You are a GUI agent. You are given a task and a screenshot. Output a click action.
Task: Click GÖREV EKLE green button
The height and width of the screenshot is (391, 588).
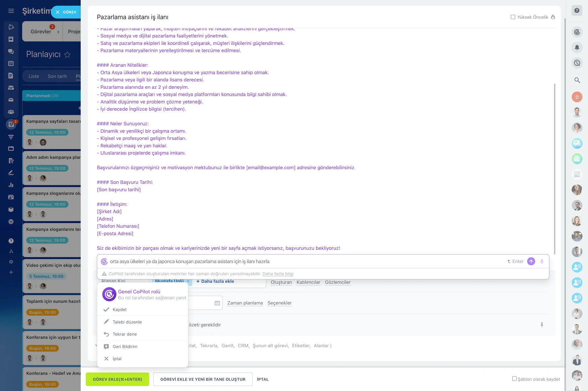(x=117, y=379)
